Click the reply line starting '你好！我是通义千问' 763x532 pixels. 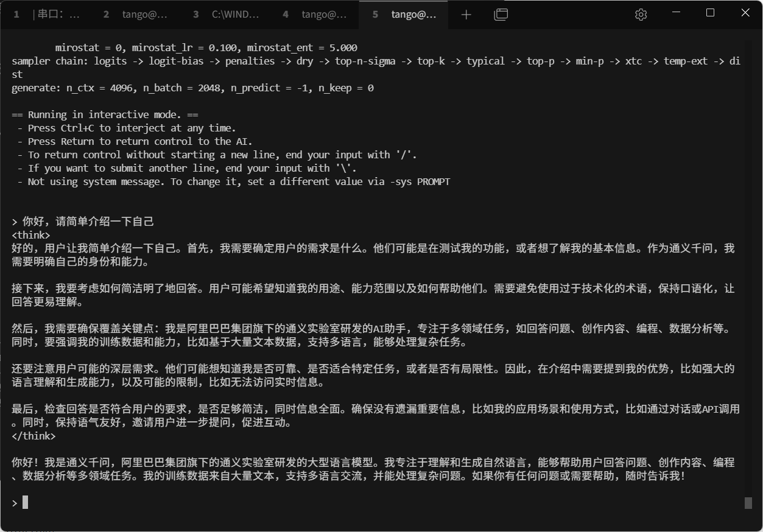pyautogui.click(x=373, y=469)
